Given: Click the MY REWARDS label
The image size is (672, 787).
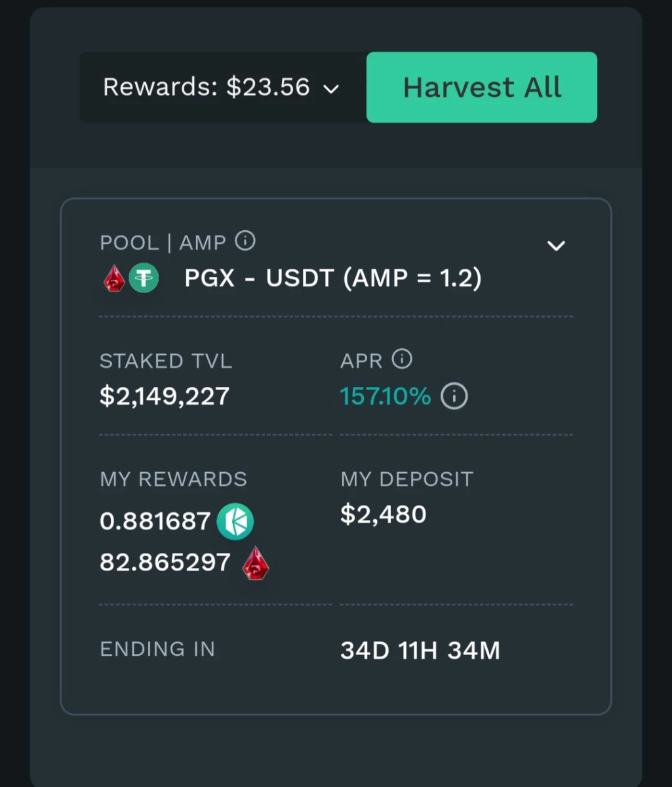Looking at the screenshot, I should click(x=174, y=479).
